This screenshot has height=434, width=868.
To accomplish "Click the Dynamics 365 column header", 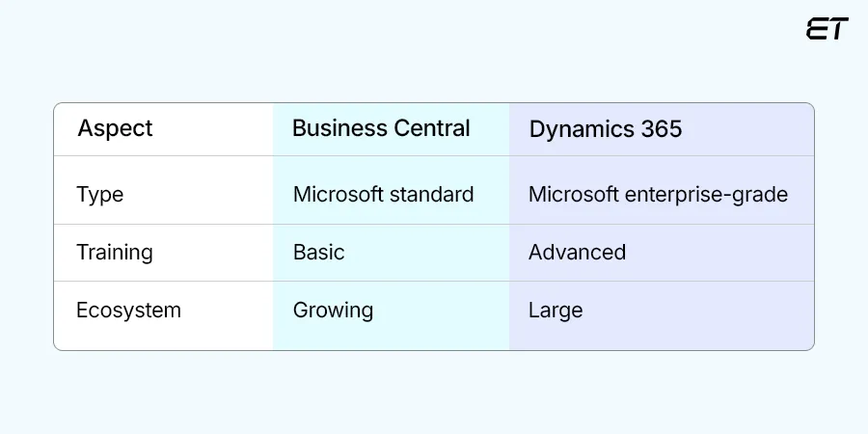I will coord(605,129).
